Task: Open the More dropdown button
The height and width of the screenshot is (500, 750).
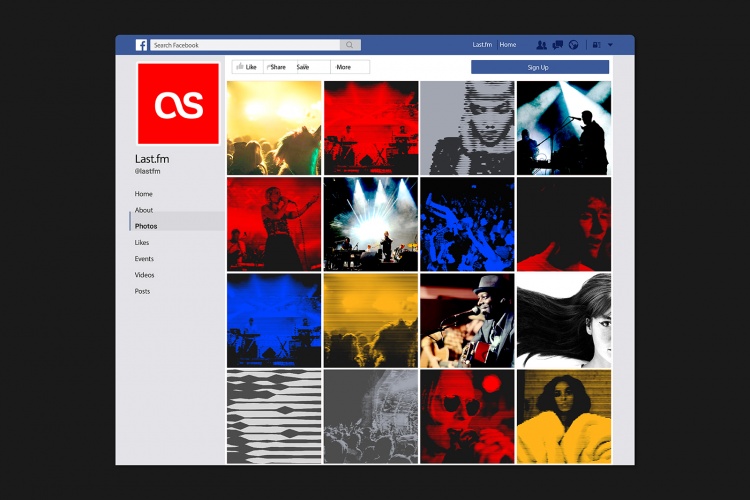Action: pos(345,67)
